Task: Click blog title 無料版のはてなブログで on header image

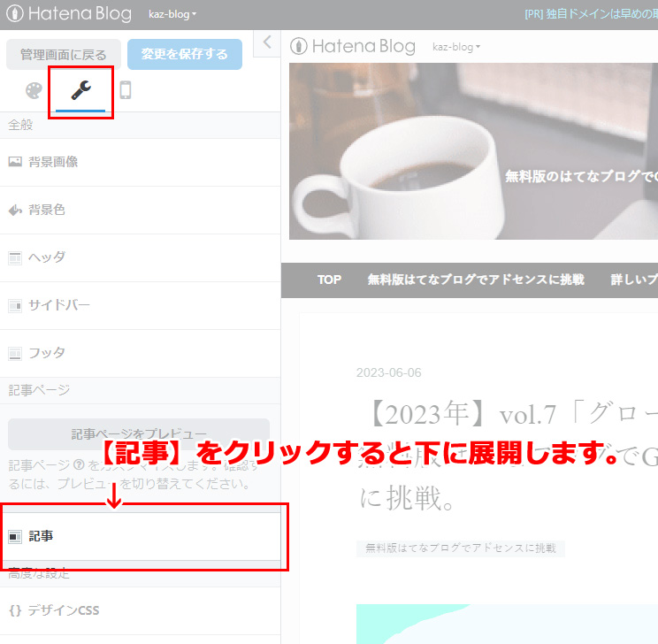Action: (581, 176)
